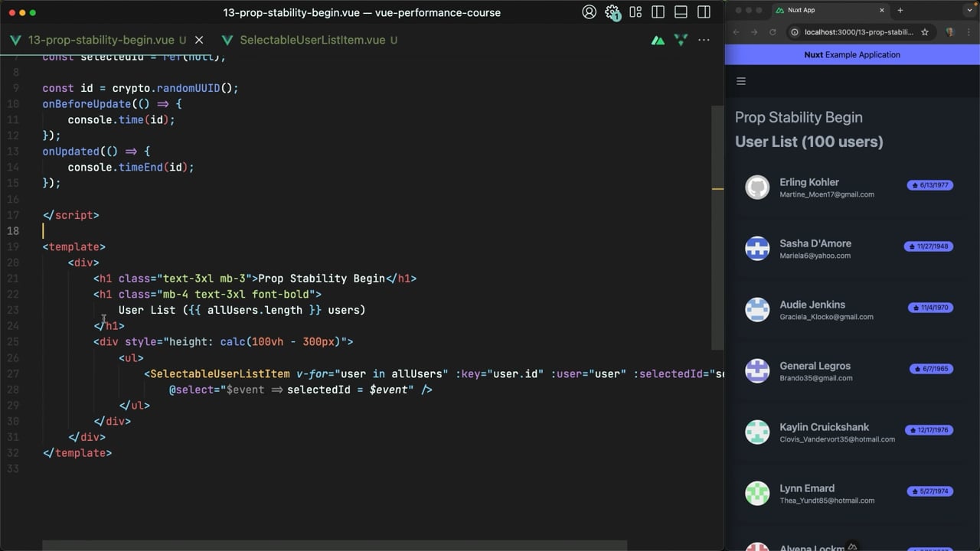Viewport: 980px width, 551px height.
Task: Click email Clovis_Vandervort35@hotmail.com
Action: coord(837,439)
